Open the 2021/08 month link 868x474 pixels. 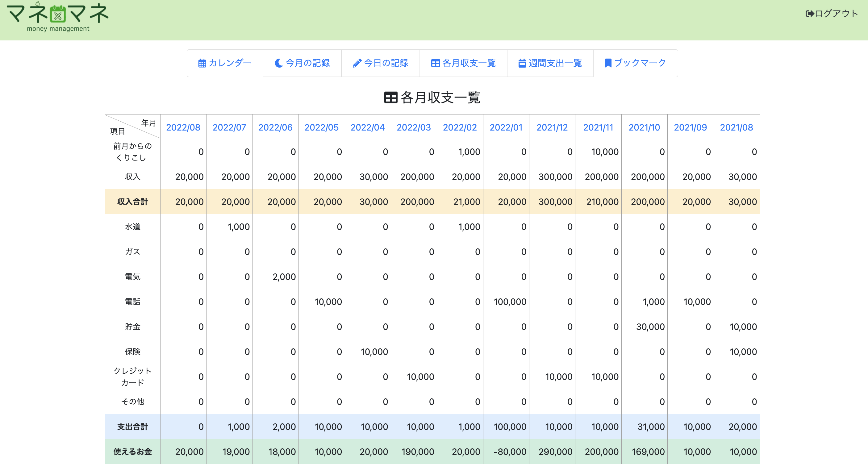pyautogui.click(x=737, y=127)
